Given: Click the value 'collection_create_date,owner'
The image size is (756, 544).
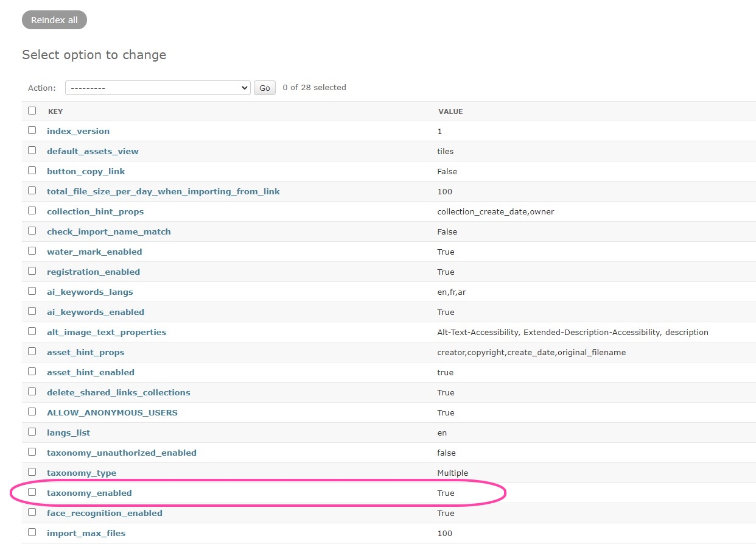Looking at the screenshot, I should 495,211.
